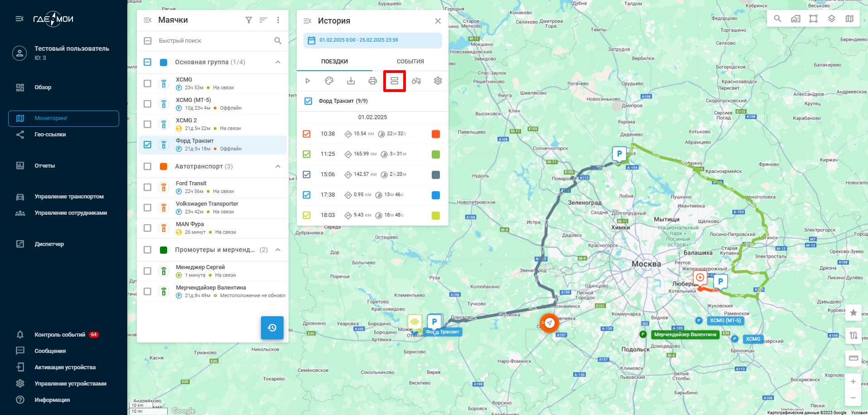The width and height of the screenshot is (868, 415).
Task: Open the map layers icon
Action: (831, 19)
